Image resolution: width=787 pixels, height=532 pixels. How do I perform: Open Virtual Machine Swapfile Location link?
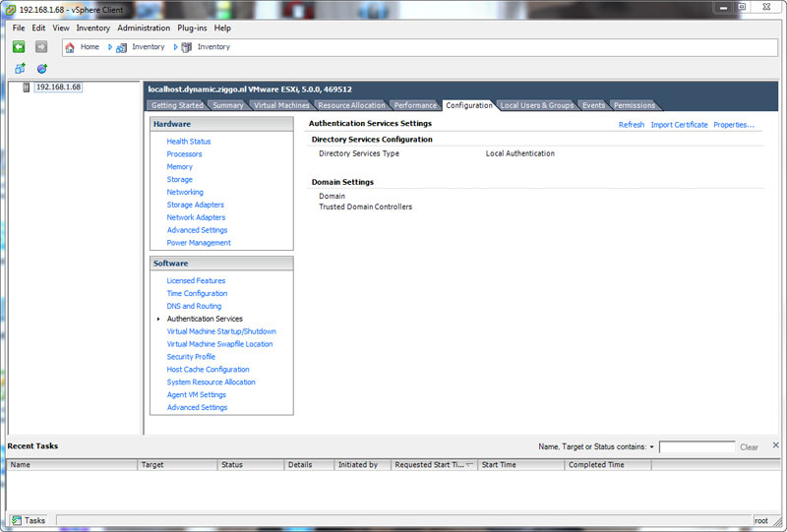(x=219, y=344)
